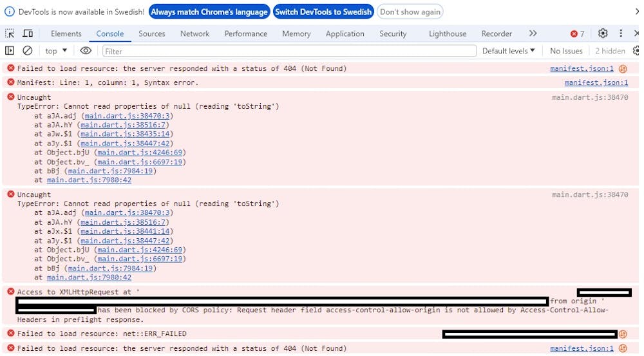
Task: Open the Recorder tab
Action: coord(496,33)
